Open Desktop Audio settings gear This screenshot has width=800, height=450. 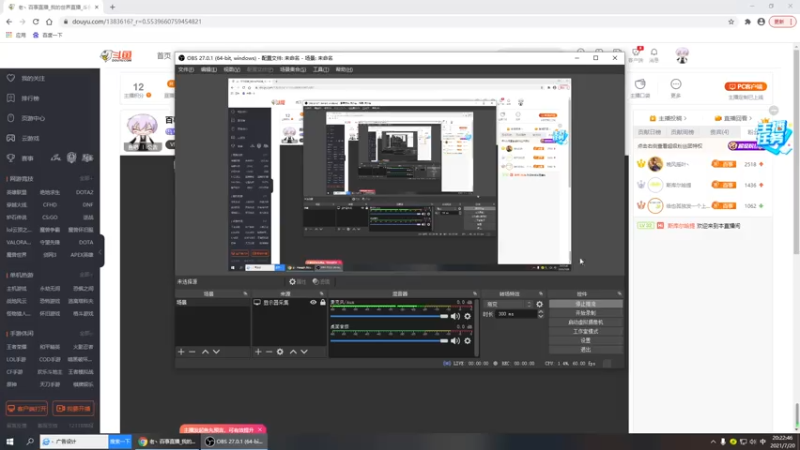(467, 341)
